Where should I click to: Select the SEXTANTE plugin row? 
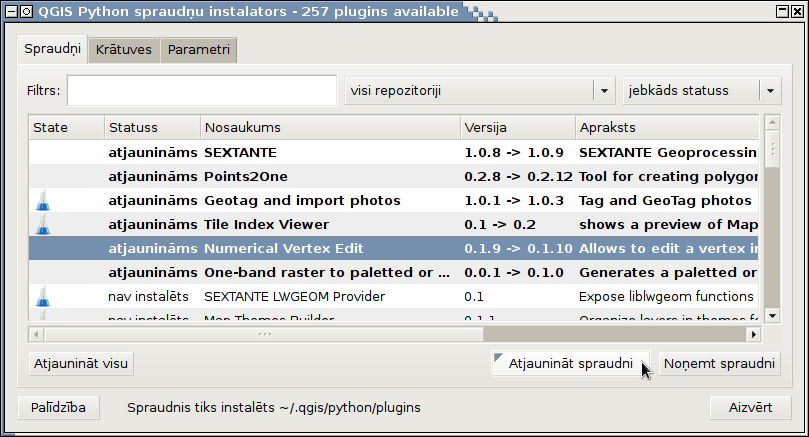[394, 152]
